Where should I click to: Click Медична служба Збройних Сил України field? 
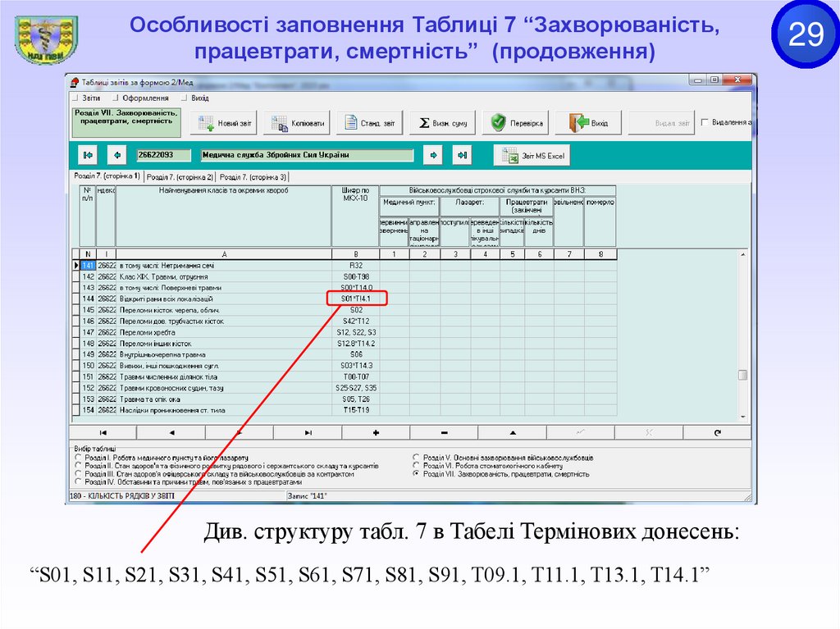tap(307, 155)
